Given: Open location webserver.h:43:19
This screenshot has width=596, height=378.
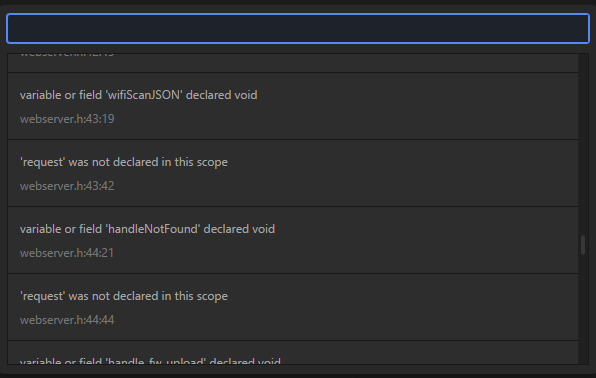Looking at the screenshot, I should [x=67, y=119].
